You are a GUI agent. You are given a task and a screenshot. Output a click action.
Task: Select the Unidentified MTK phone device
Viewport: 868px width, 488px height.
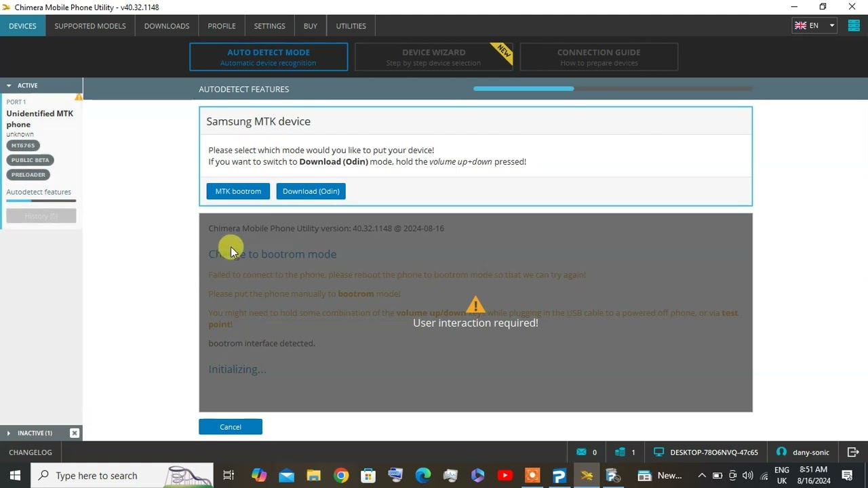click(x=40, y=119)
